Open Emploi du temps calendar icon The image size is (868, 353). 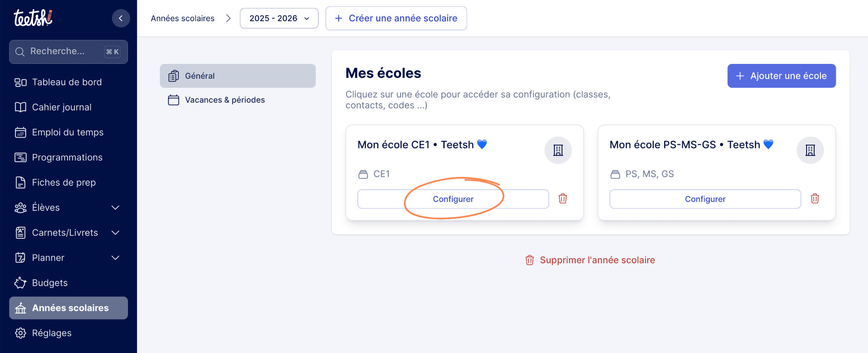tap(20, 132)
